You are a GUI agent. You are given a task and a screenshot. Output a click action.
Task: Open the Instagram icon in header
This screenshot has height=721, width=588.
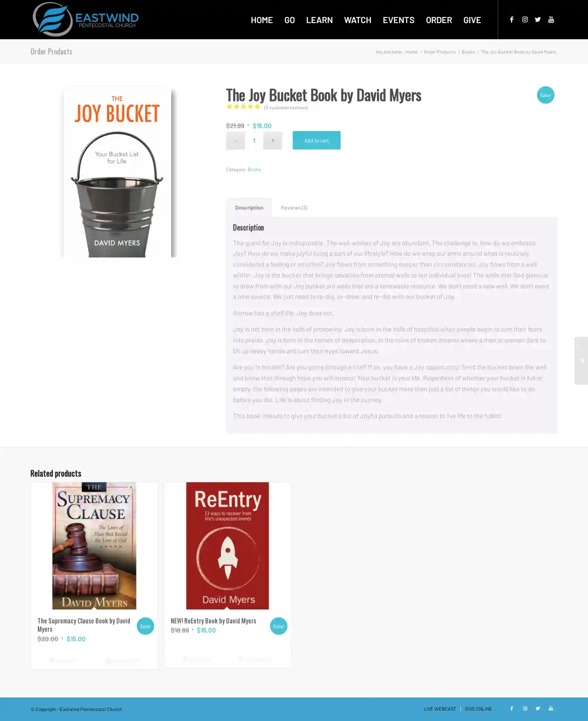(525, 20)
